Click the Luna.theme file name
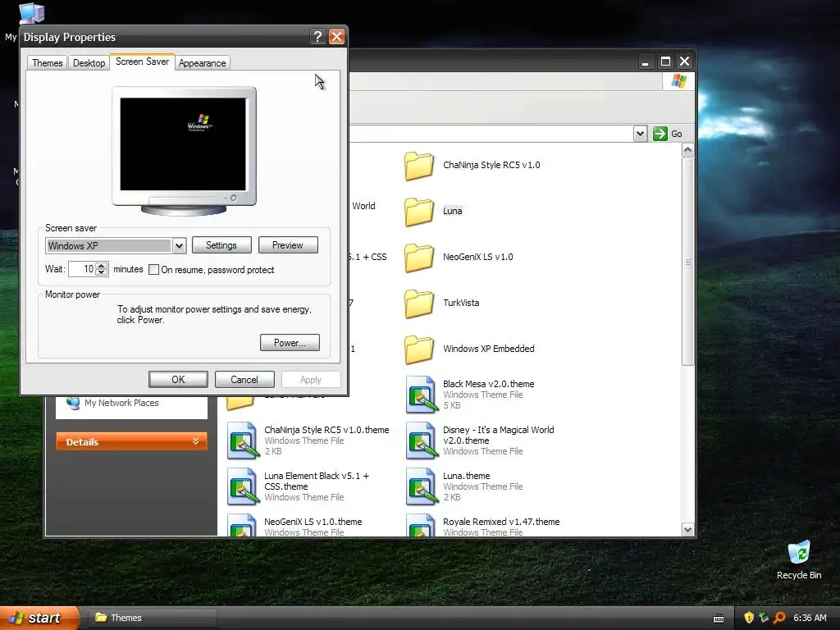Screen dimensions: 840x630 (466, 476)
